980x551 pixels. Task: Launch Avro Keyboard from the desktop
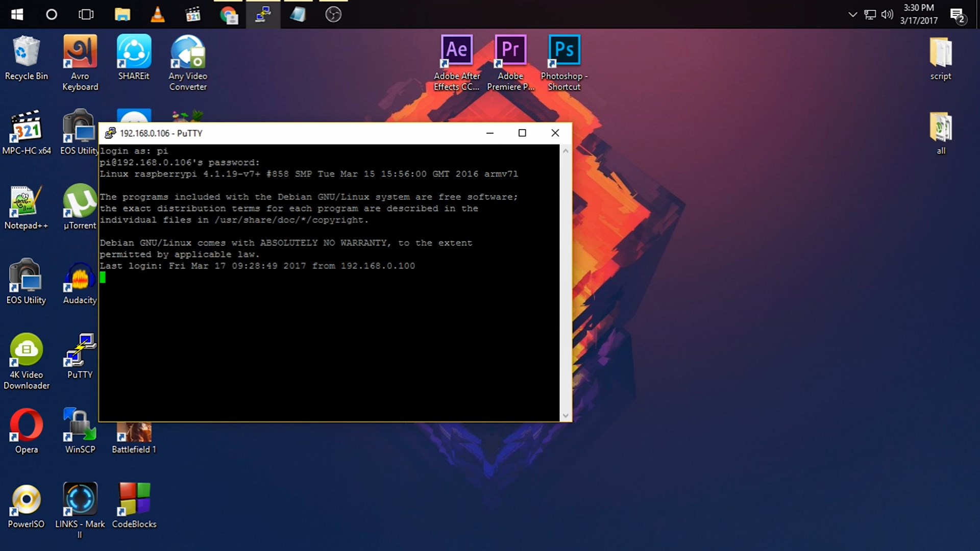80,63
